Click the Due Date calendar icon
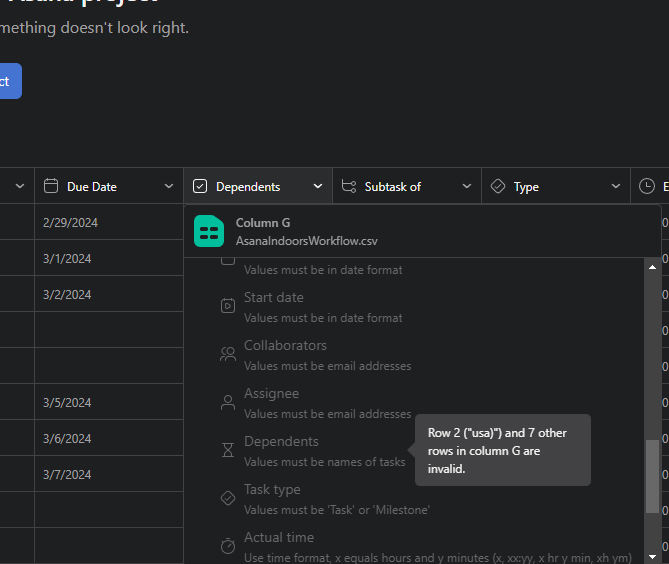 (51, 186)
